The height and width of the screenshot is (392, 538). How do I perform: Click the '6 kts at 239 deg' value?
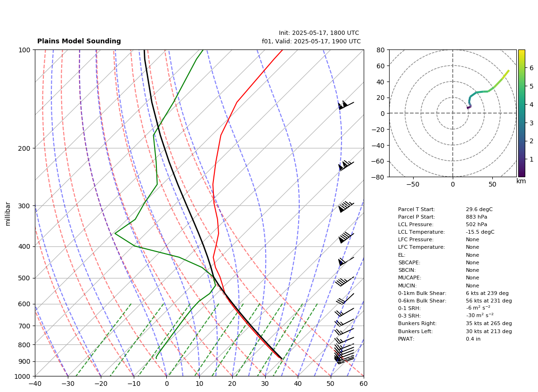(x=487, y=293)
